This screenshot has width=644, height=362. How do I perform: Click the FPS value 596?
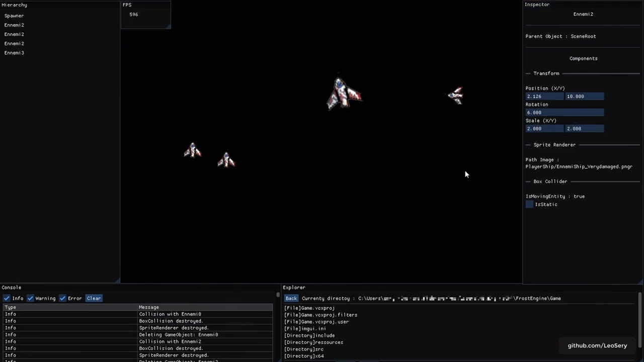pyautogui.click(x=133, y=14)
